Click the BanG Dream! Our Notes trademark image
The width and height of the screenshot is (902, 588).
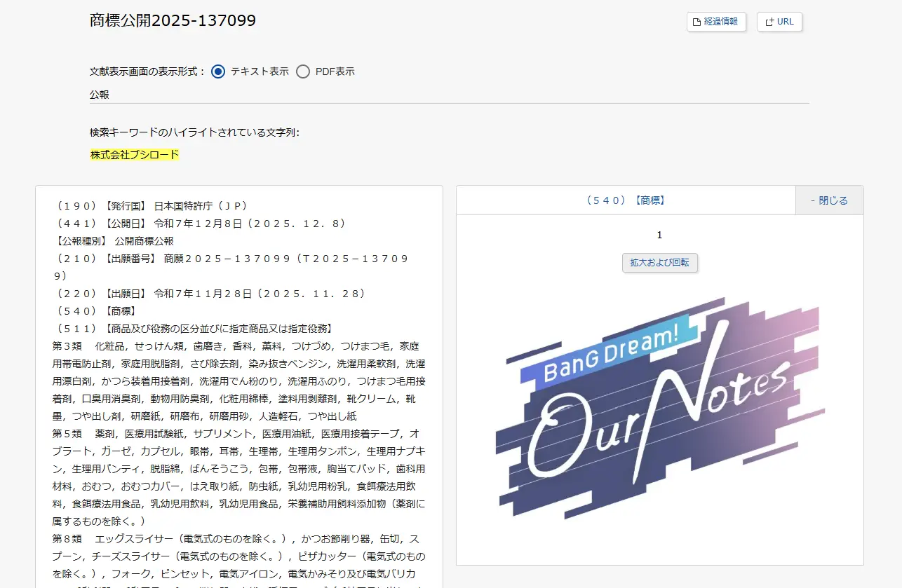coord(659,407)
